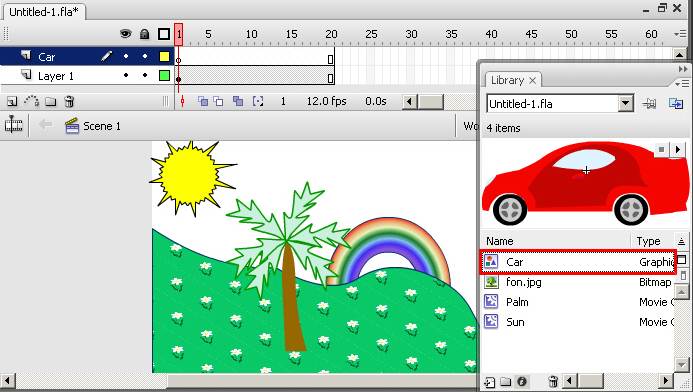Click the Library's New Folder icon

pyautogui.click(x=506, y=382)
